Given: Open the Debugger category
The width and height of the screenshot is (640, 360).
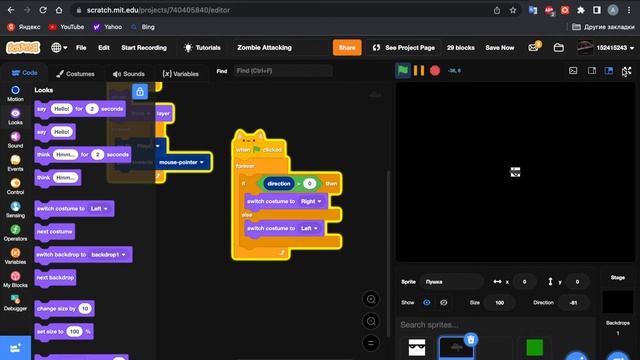Looking at the screenshot, I should (15, 303).
